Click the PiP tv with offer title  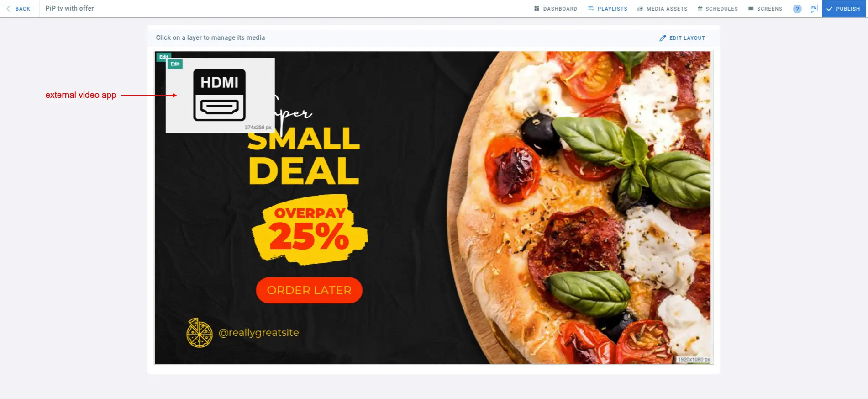(69, 8)
